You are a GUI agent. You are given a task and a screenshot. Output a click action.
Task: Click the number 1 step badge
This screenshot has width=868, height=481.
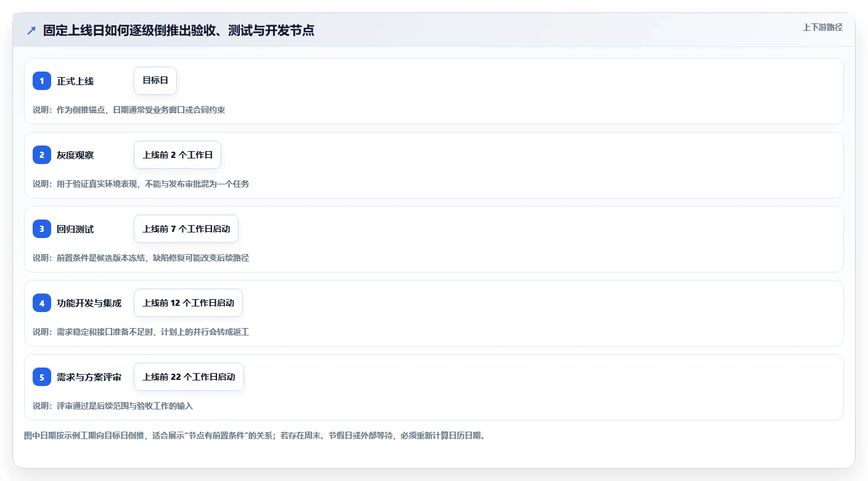pos(42,81)
